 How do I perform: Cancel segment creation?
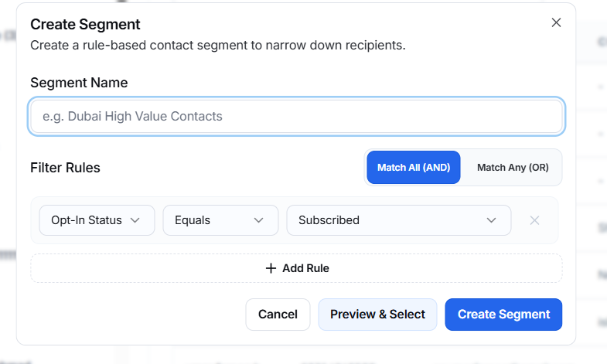(278, 314)
